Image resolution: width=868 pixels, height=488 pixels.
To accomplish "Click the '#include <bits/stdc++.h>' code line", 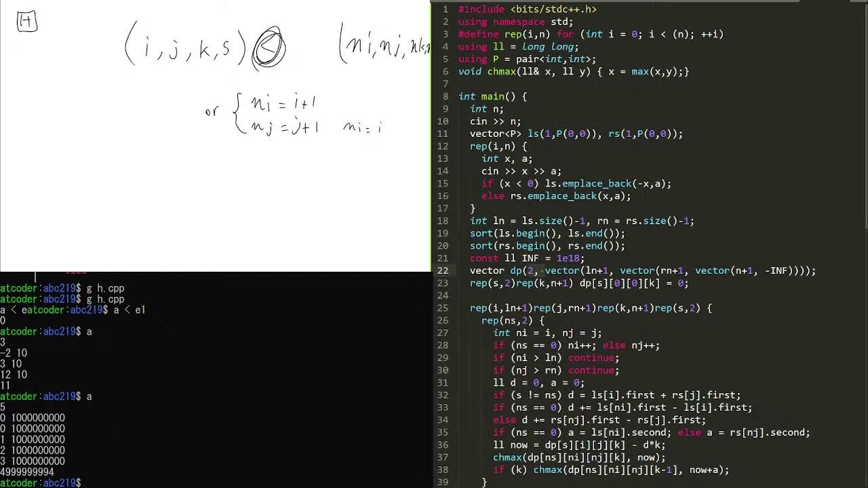I will [527, 9].
